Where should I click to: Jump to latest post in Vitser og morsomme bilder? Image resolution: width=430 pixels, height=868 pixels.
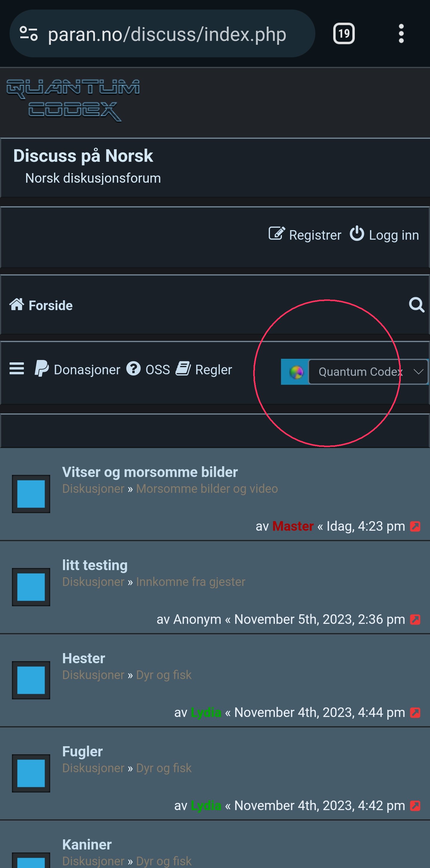[415, 526]
